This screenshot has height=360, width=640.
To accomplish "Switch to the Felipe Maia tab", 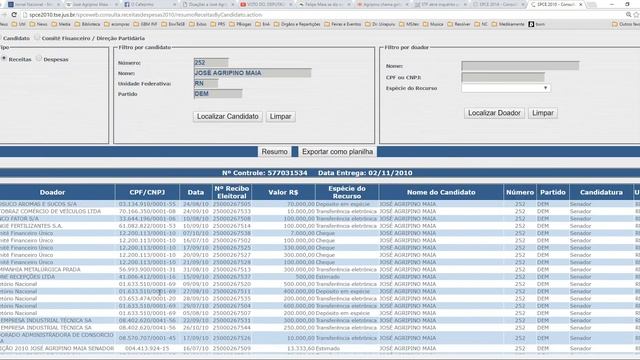I will point(324,4).
